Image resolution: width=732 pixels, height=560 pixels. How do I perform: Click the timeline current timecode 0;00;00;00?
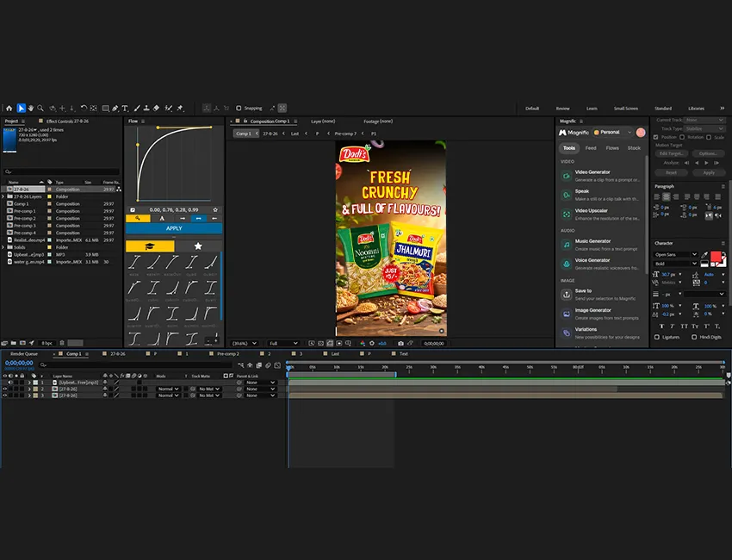point(19,363)
